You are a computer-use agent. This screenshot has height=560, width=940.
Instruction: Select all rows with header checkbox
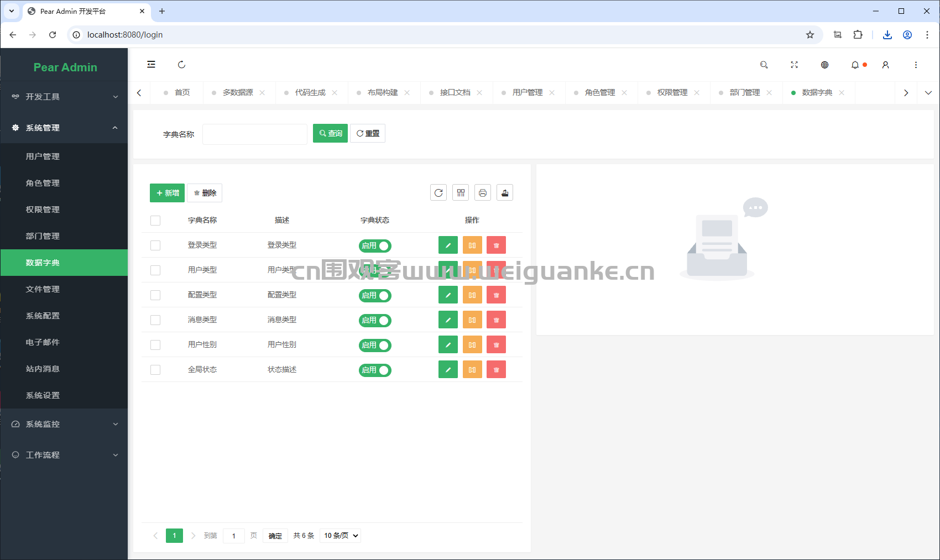pyautogui.click(x=155, y=221)
